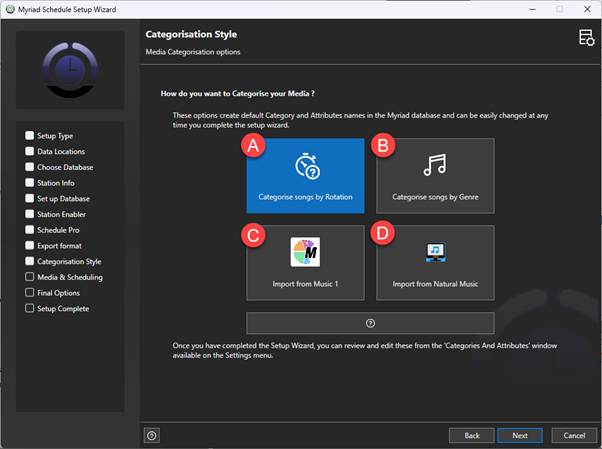
Task: Toggle the Setup Type step checkbox
Action: coord(30,135)
